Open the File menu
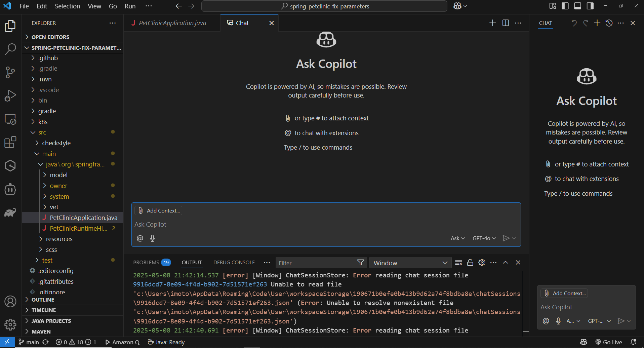644x348 pixels. [x=24, y=6]
